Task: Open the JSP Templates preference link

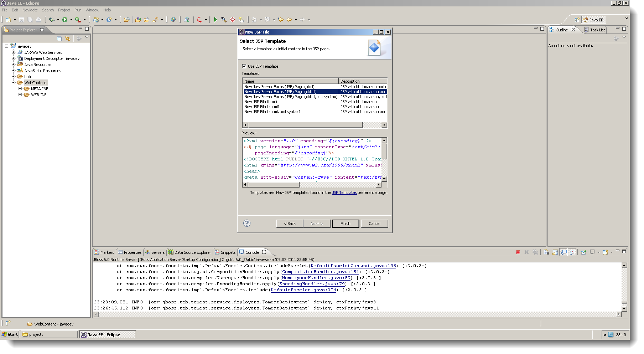Action: (344, 193)
